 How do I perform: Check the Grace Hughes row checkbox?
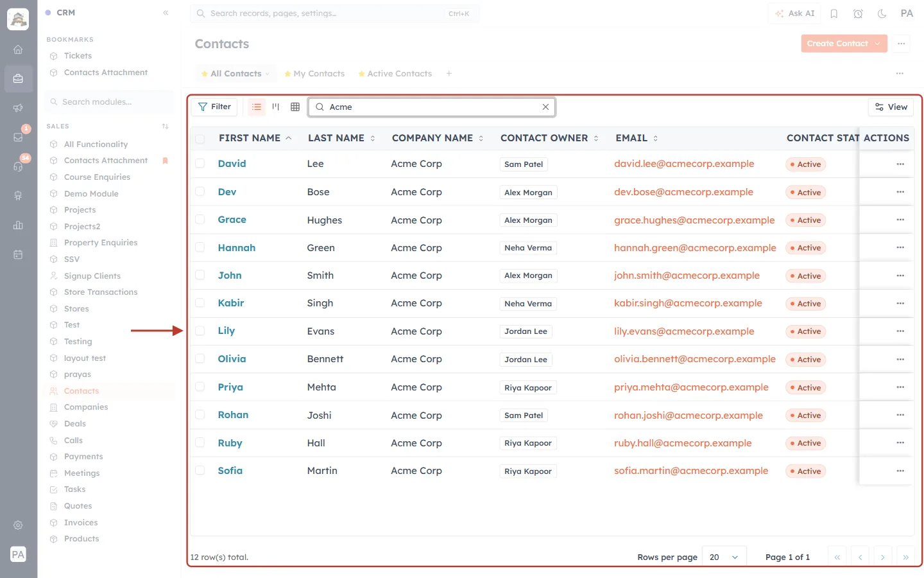(x=200, y=220)
